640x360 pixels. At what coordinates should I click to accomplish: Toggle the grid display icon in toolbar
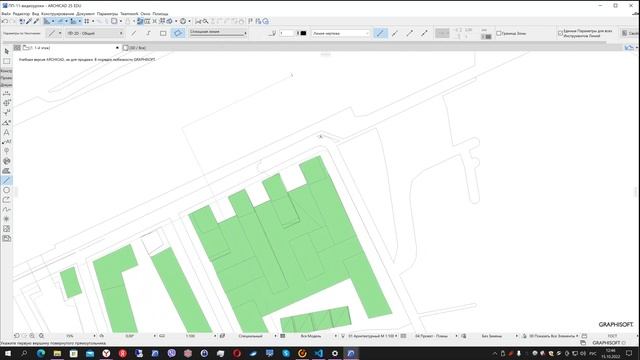click(x=87, y=21)
